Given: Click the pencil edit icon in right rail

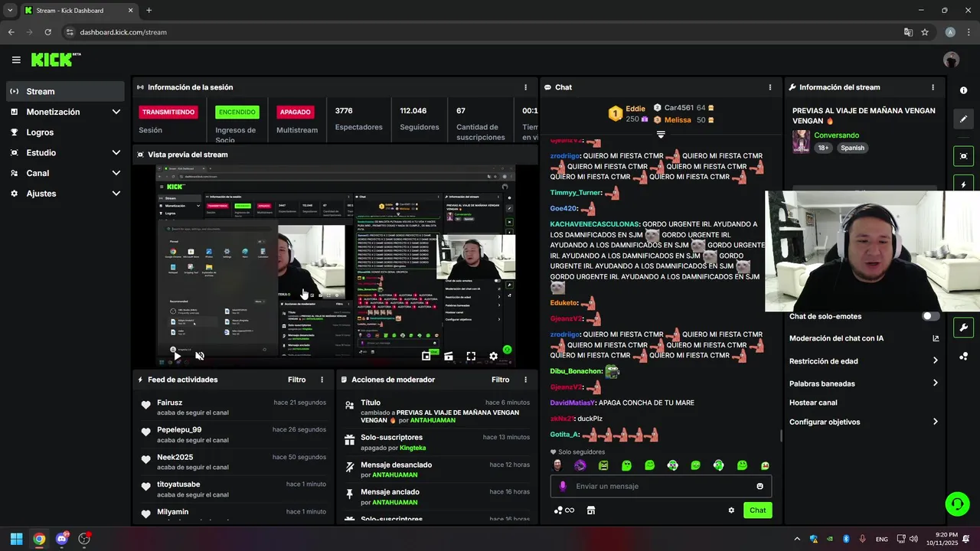Looking at the screenshot, I should (x=963, y=119).
